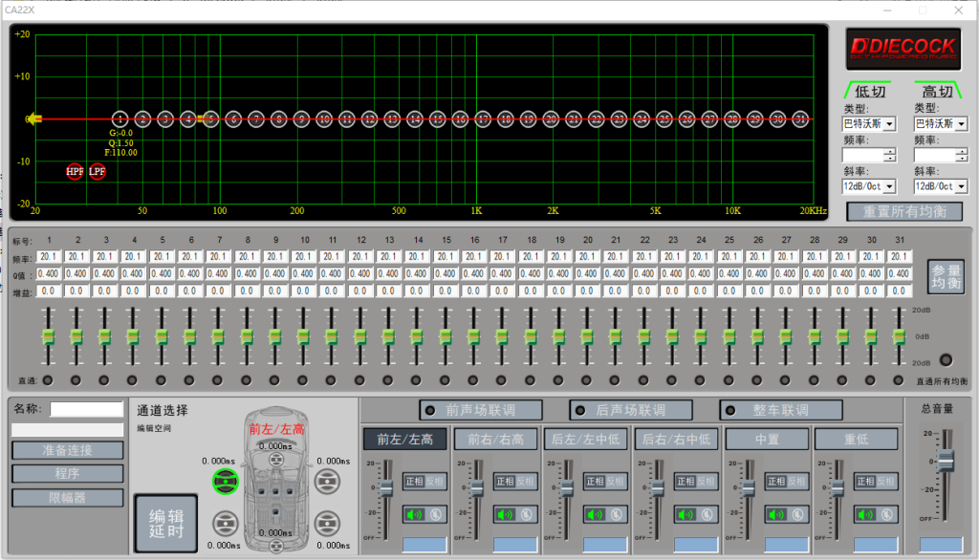Click the 准备连接 connect button

coord(68,450)
